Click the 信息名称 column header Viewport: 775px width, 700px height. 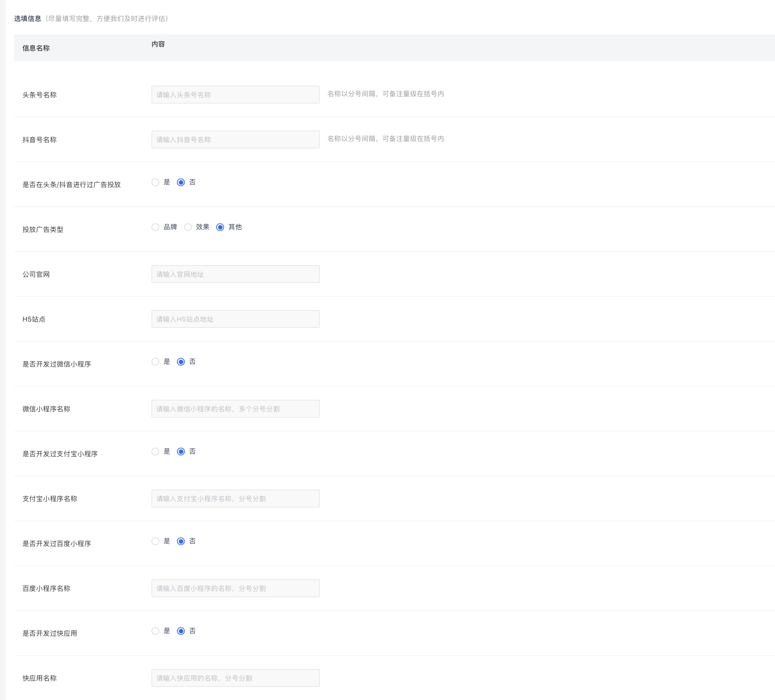(x=36, y=48)
